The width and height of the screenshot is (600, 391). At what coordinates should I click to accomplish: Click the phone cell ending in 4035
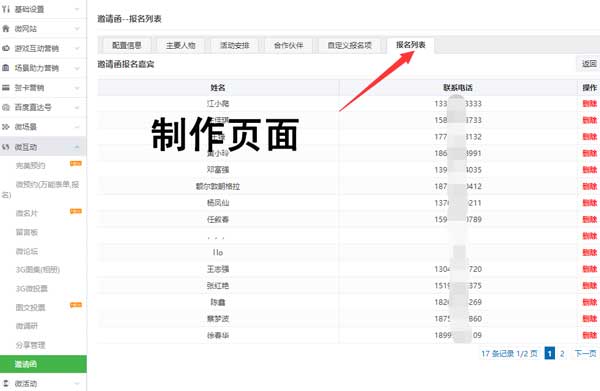pyautogui.click(x=458, y=170)
